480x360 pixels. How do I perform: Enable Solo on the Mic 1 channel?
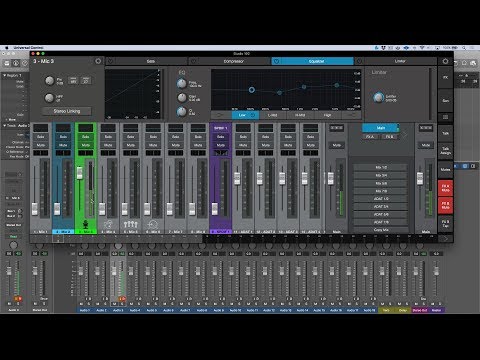point(41,137)
